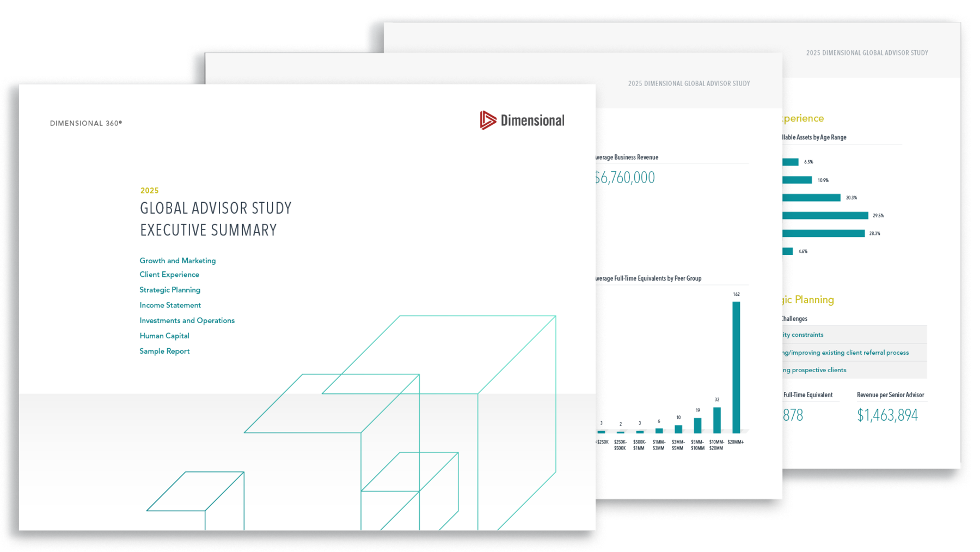Click the 'Average Full-Time Equivalents by Peer Group' chart title
980x552 pixels.
[648, 278]
